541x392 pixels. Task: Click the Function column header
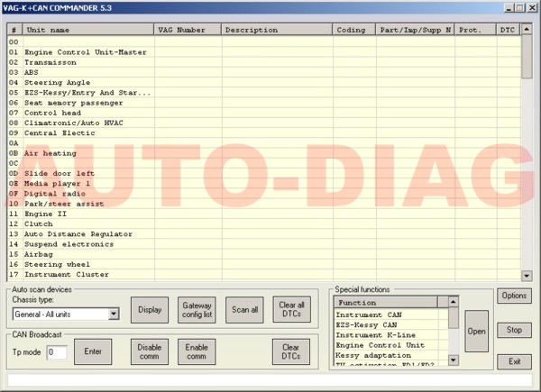click(x=386, y=303)
